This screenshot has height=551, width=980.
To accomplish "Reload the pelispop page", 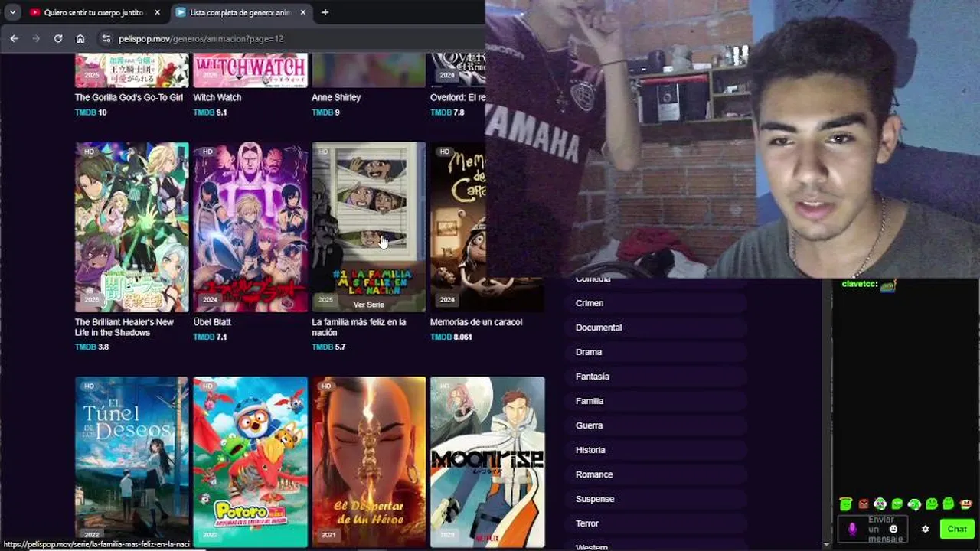I will click(x=57, y=38).
